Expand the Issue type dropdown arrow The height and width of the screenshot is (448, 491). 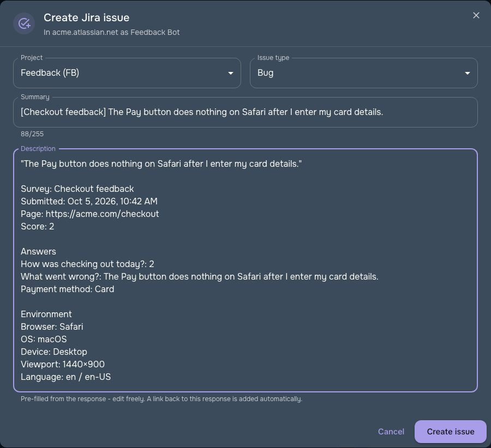[x=467, y=73]
